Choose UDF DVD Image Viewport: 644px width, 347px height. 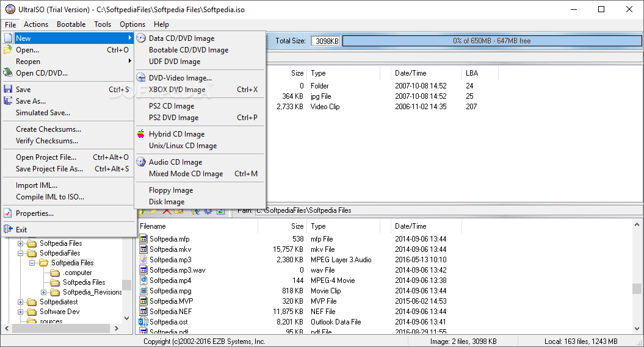point(200,62)
